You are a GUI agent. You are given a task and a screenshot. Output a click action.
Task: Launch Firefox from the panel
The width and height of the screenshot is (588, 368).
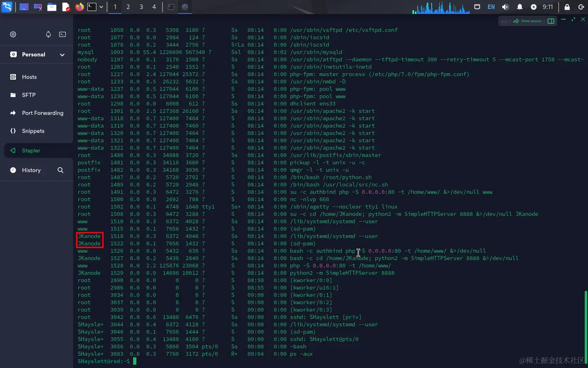(80, 7)
